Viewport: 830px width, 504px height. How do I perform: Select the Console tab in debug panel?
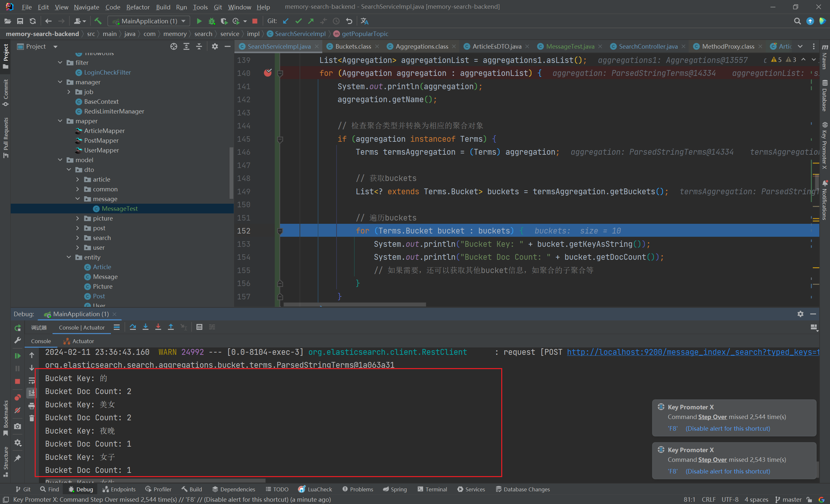coord(40,341)
